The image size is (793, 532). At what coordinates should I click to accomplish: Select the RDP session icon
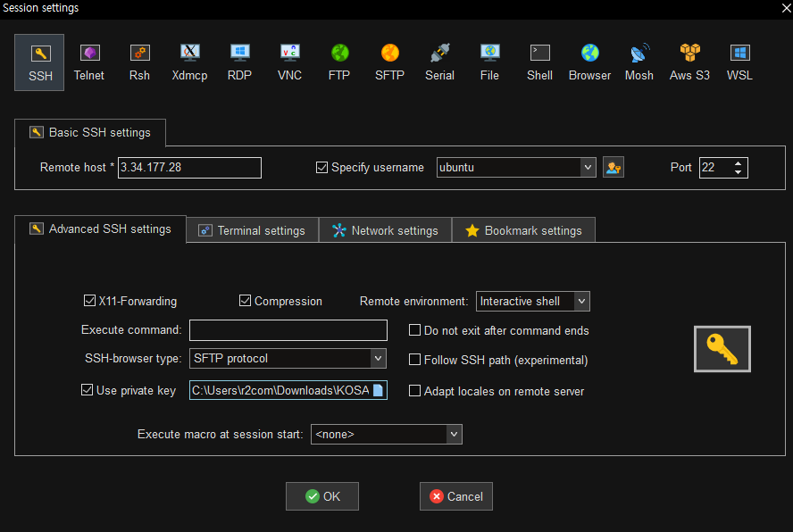239,62
